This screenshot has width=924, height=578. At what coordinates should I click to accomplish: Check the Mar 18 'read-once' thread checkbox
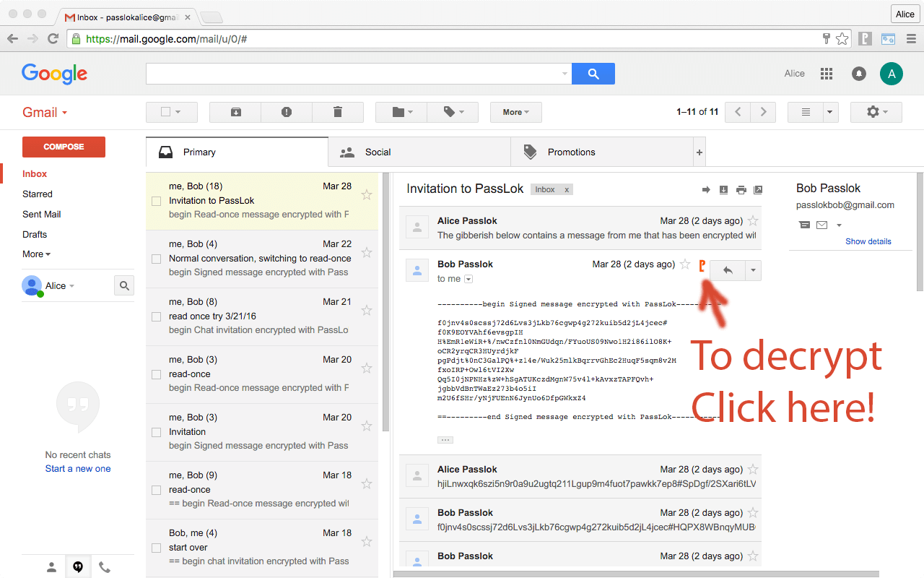click(156, 490)
